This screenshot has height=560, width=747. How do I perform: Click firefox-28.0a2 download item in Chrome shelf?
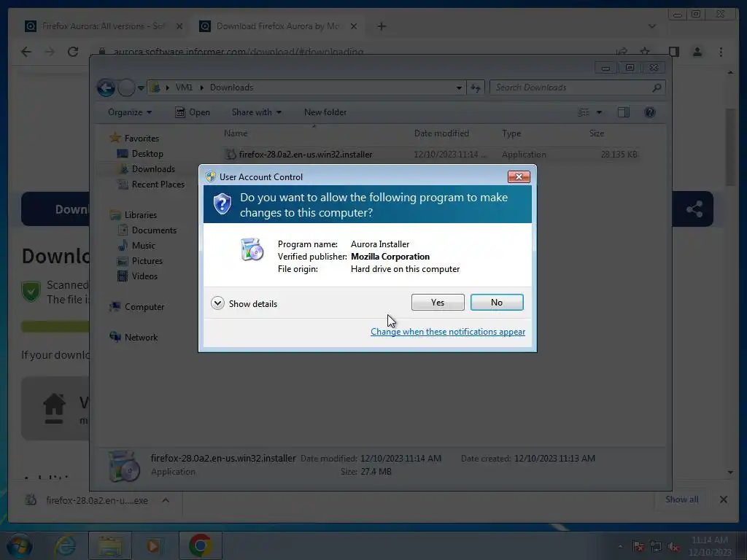pos(87,500)
